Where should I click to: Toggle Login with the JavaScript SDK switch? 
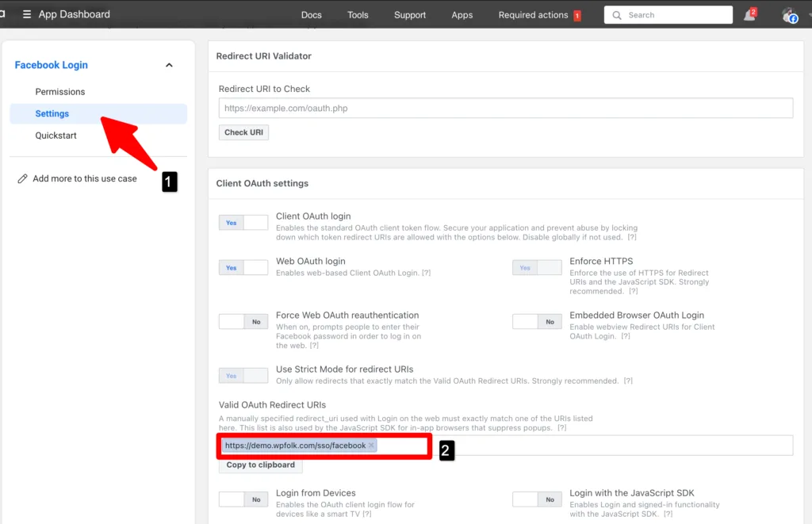[537, 499]
